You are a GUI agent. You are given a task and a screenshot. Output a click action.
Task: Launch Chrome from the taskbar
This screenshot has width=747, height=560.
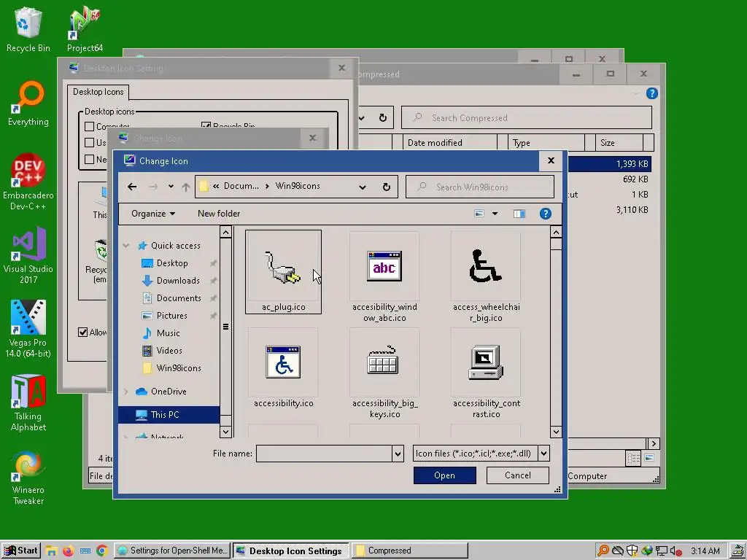pyautogui.click(x=101, y=551)
